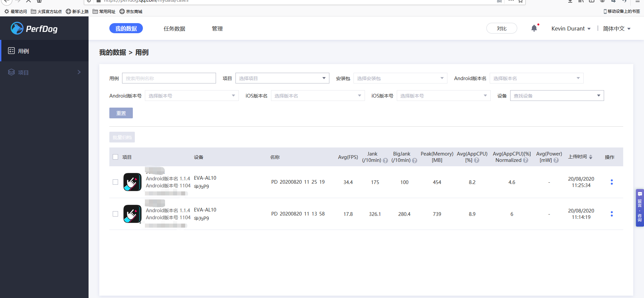Open 常用网址 bookmark folder

pos(104,11)
